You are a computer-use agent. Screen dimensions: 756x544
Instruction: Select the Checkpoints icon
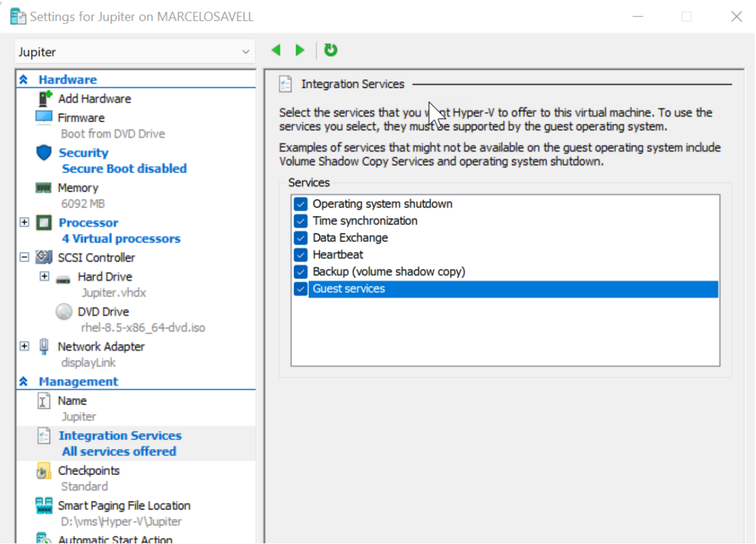pyautogui.click(x=44, y=471)
